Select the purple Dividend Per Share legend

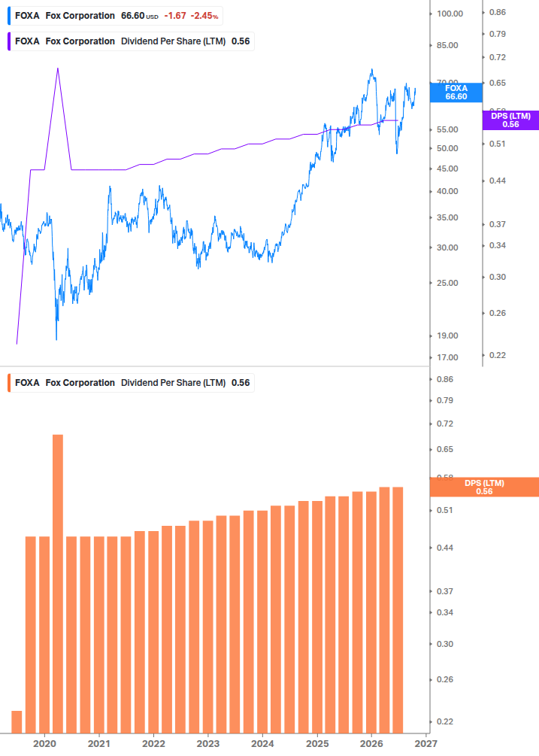(x=131, y=41)
